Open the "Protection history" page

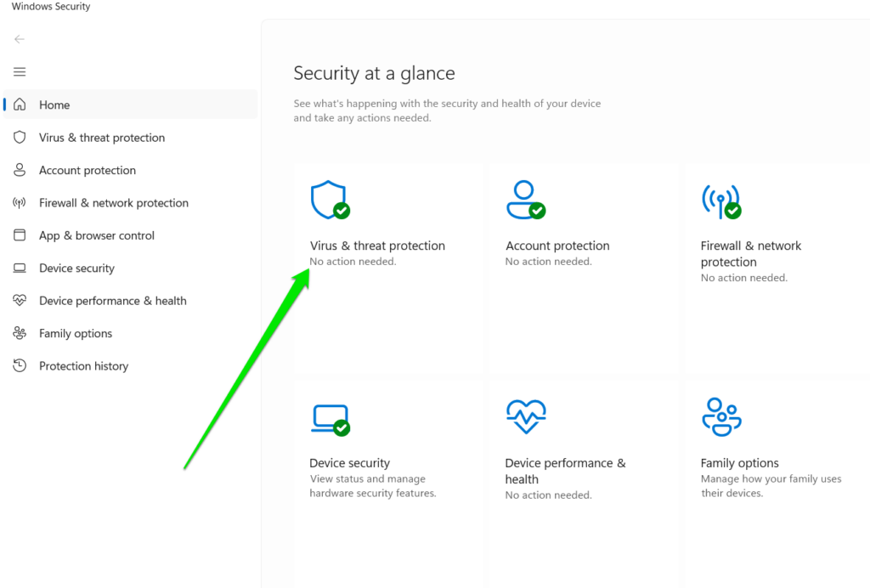(82, 365)
